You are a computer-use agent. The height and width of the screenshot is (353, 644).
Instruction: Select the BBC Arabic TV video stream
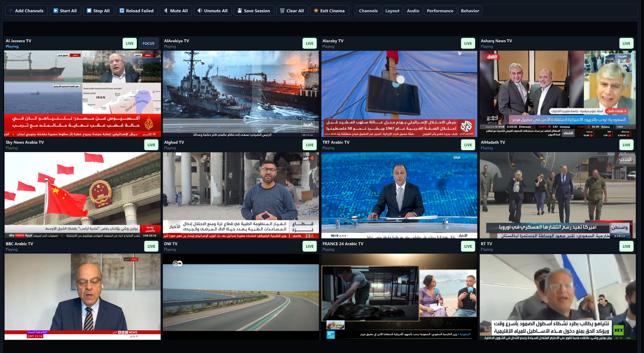82,297
